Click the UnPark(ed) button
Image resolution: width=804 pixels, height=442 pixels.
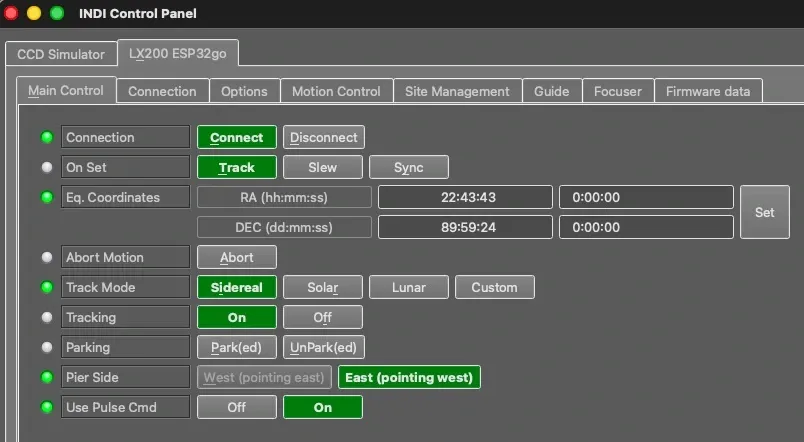click(x=324, y=347)
